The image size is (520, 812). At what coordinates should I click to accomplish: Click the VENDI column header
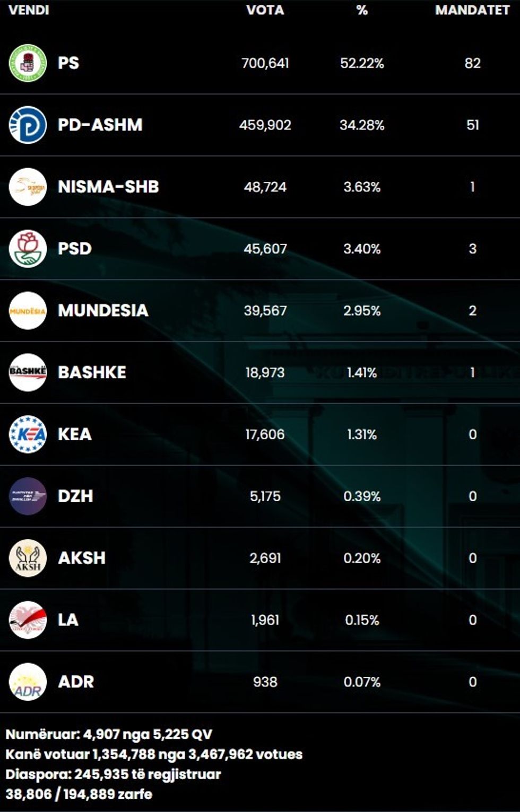point(29,10)
